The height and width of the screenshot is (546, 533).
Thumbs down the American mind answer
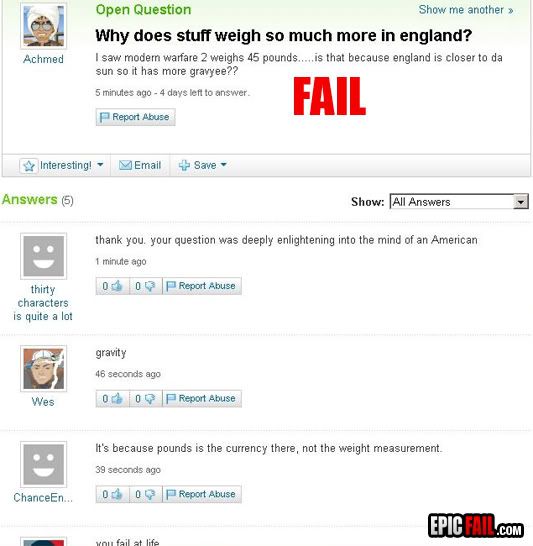(146, 286)
